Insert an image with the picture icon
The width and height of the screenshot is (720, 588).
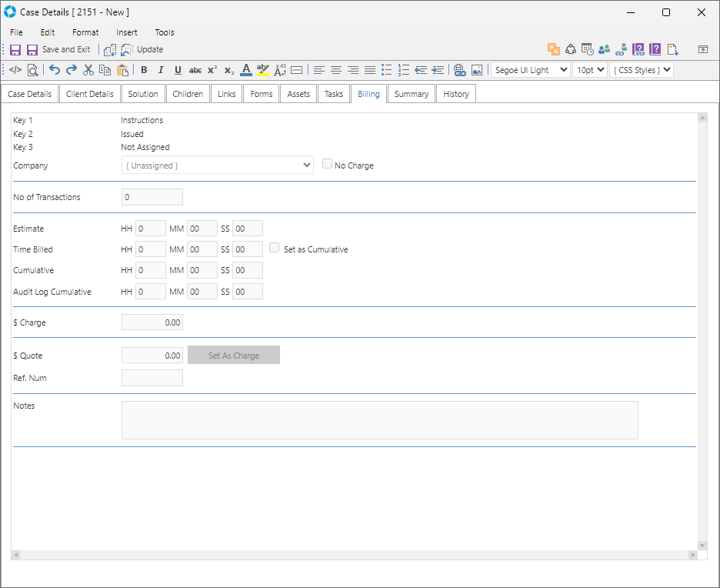click(x=477, y=70)
